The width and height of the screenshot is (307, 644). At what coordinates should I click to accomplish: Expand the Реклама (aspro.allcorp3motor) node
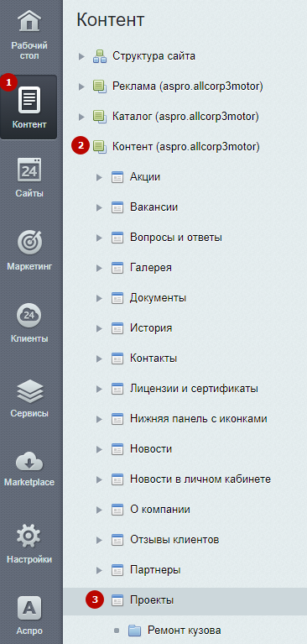tap(81, 86)
